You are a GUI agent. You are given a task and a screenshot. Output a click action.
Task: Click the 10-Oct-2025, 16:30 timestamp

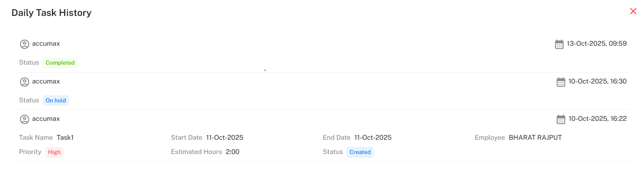[x=597, y=81]
